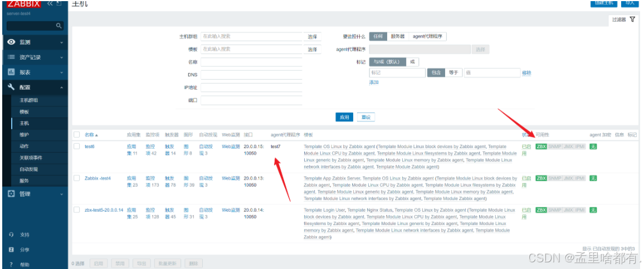Click 选择 next to 主机群组 field
This screenshot has width=644, height=269.
point(313,37)
